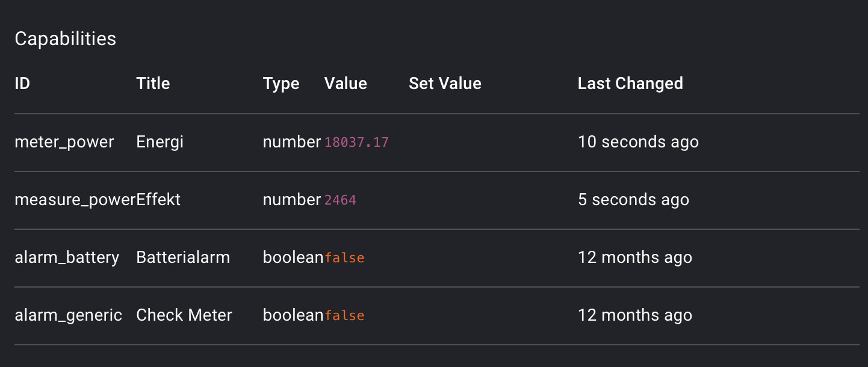868x367 pixels.
Task: Click the Check Meter title cell
Action: (x=184, y=315)
